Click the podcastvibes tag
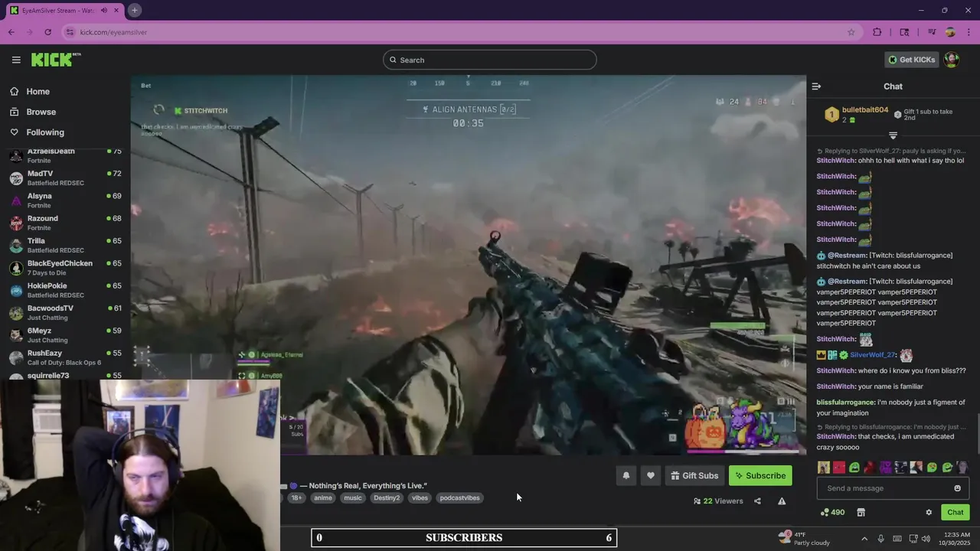Viewport: 980px width, 551px height. click(459, 498)
